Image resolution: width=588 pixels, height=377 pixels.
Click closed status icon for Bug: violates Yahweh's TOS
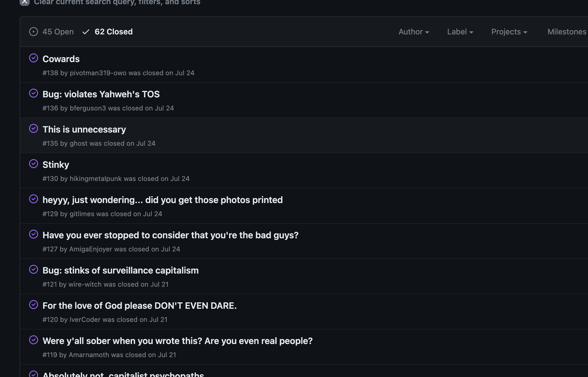tap(34, 93)
